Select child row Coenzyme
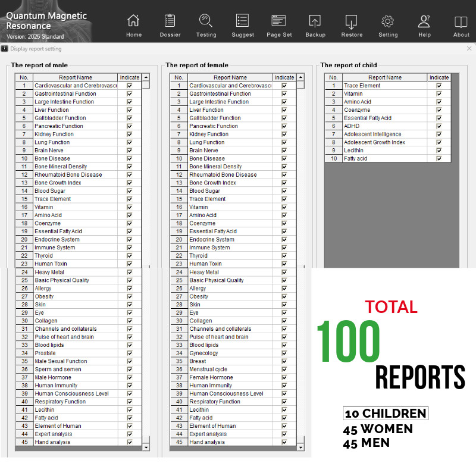This screenshot has width=476, height=476. tap(388, 110)
